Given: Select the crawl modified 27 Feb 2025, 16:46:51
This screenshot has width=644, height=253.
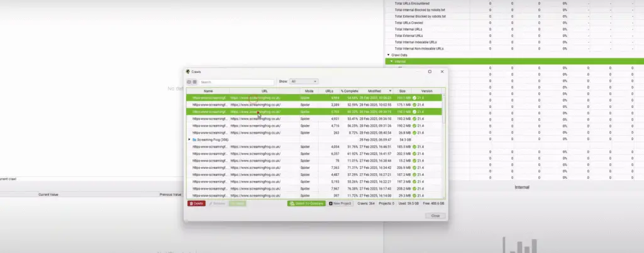Looking at the screenshot, I should pos(314,147).
